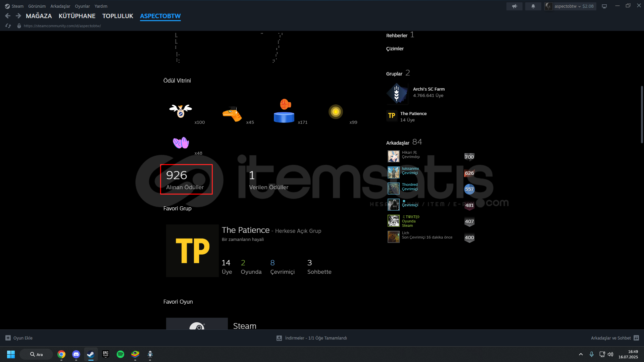Click the taskbar volume speaker icon
644x362 pixels.
tap(610, 354)
